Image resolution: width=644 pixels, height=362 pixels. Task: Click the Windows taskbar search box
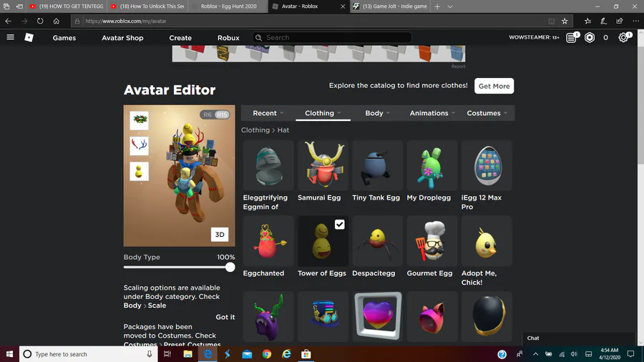pos(88,354)
